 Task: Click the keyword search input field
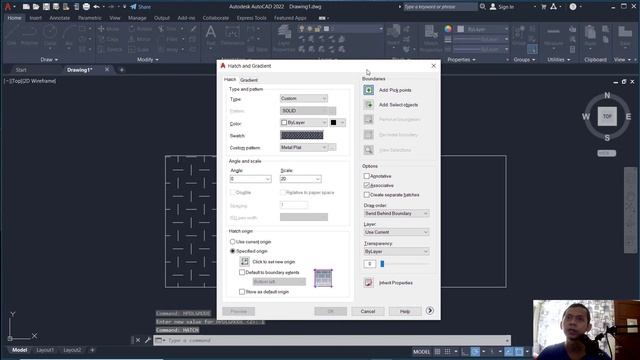pos(440,7)
